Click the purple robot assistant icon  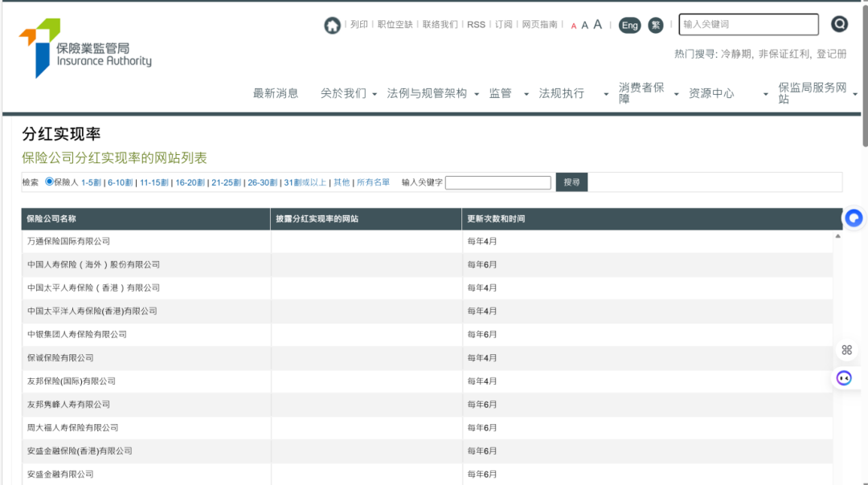(x=844, y=378)
